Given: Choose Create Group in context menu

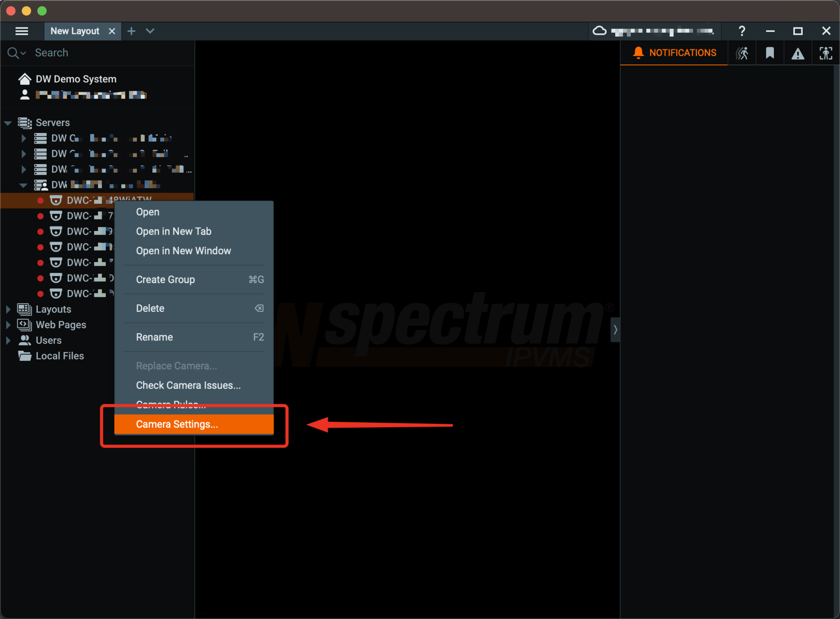Looking at the screenshot, I should pyautogui.click(x=194, y=279).
